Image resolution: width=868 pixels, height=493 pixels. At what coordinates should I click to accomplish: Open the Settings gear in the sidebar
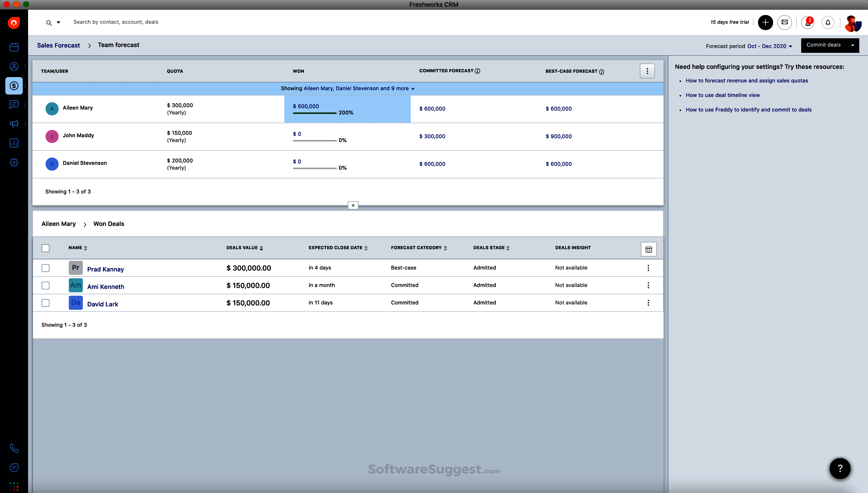pos(14,162)
